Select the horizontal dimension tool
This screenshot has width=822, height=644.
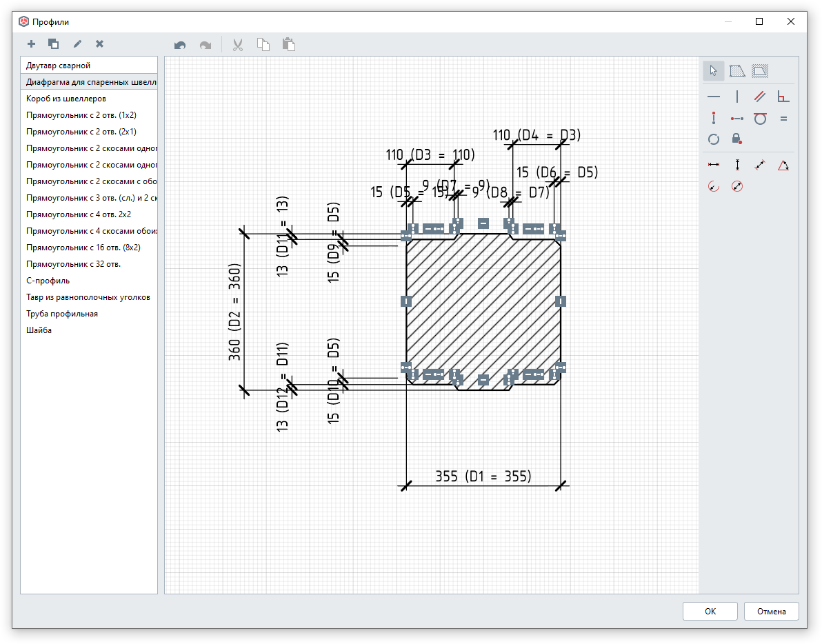pyautogui.click(x=714, y=165)
